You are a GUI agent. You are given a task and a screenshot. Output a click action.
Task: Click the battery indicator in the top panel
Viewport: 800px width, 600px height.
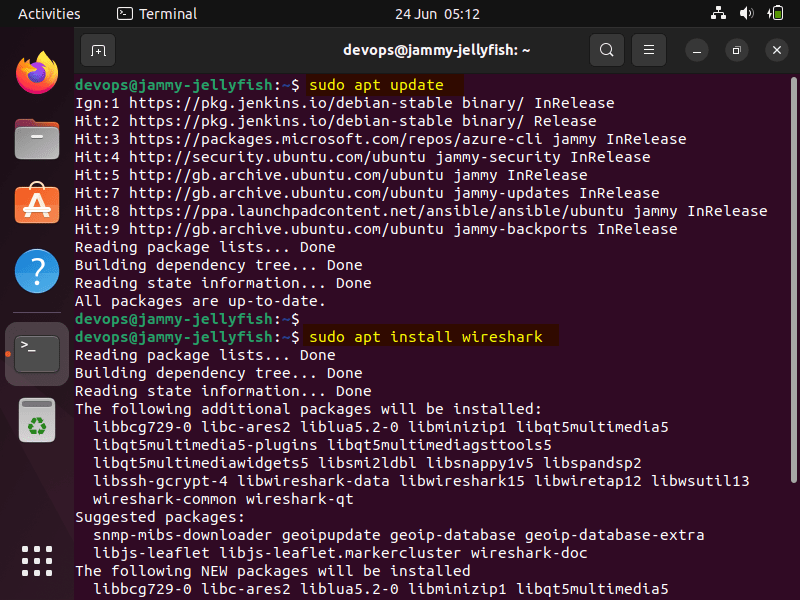pyautogui.click(x=779, y=13)
